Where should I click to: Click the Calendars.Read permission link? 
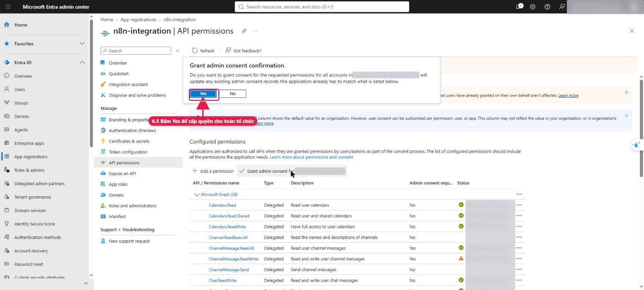[222, 205]
